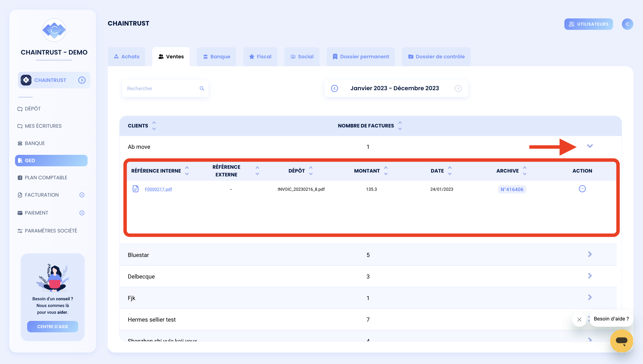643x364 pixels.
Task: Click PAIEMENT card icon in sidebar
Action: tap(20, 213)
